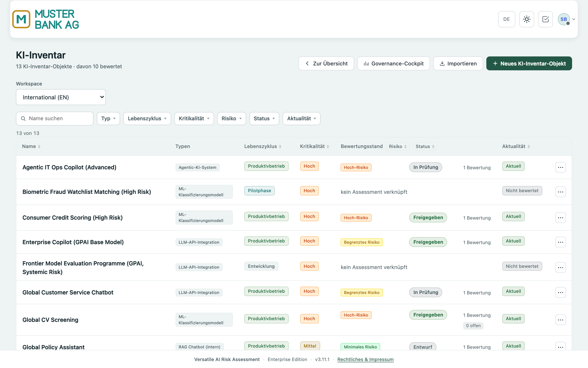588x368 pixels.
Task: Open Frontier Model Evaluation Programme entry
Action: [x=83, y=267]
